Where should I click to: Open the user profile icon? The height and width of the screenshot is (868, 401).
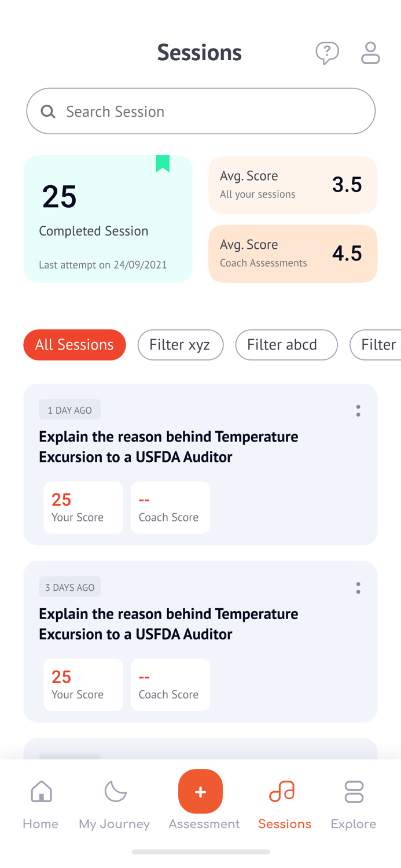(370, 53)
